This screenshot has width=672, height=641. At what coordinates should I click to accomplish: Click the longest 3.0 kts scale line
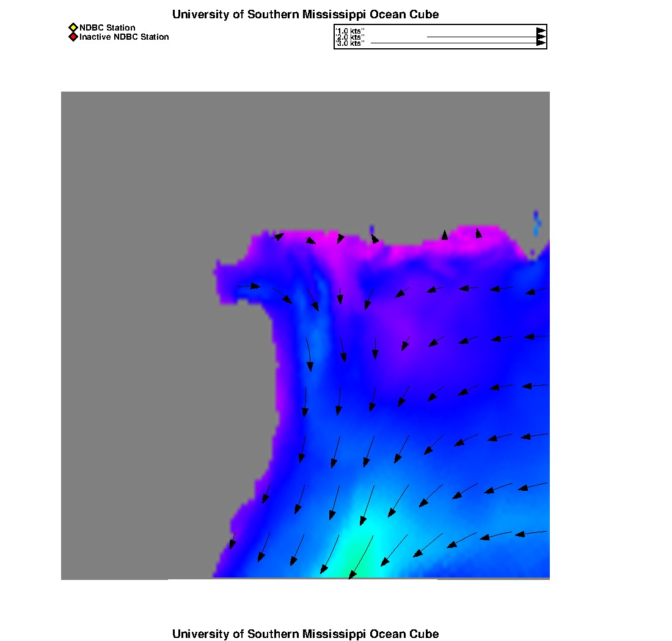[455, 43]
